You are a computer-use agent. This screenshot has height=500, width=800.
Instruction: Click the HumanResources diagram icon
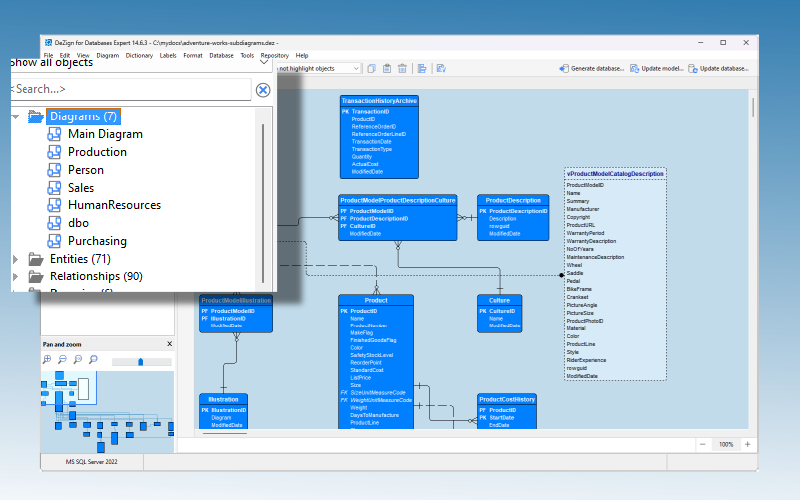pyautogui.click(x=54, y=205)
